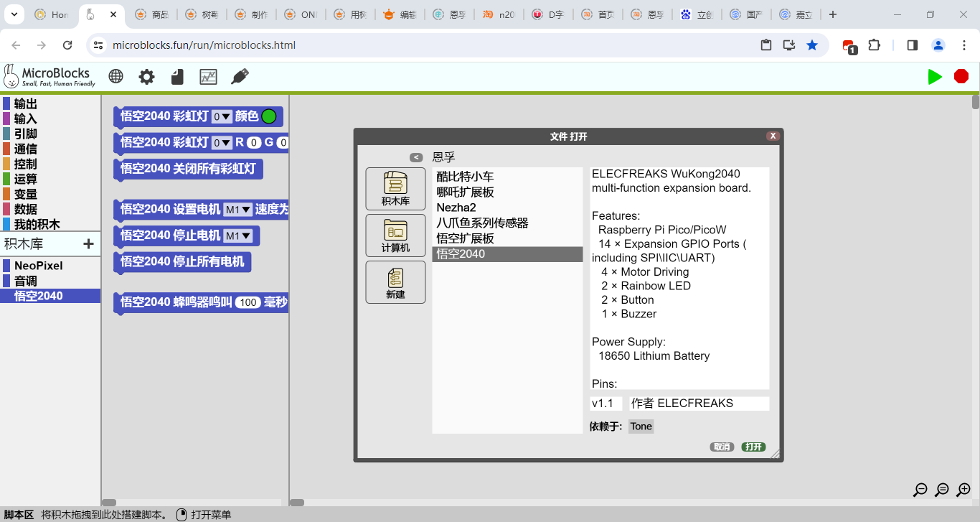Select 积木库 folder in dialog
The height and width of the screenshot is (522, 980).
(395, 189)
